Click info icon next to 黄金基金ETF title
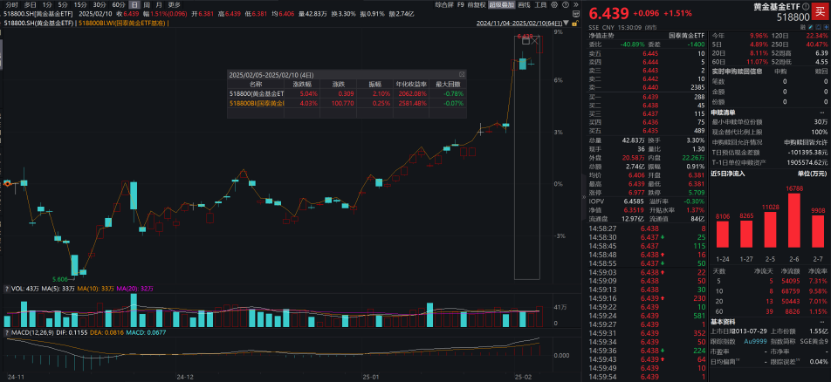Screen dimensions: 832x382 click(805, 7)
